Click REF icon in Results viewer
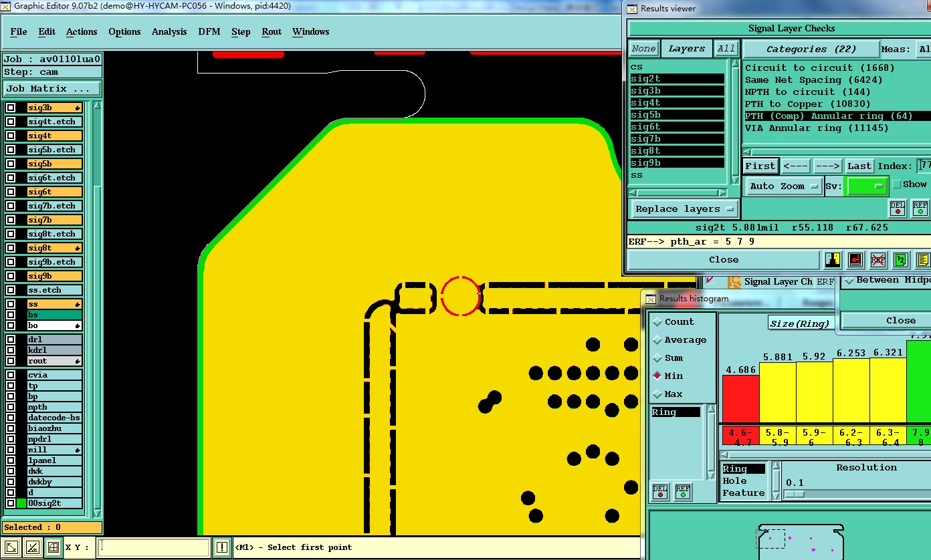The width and height of the screenshot is (931, 560). [920, 208]
